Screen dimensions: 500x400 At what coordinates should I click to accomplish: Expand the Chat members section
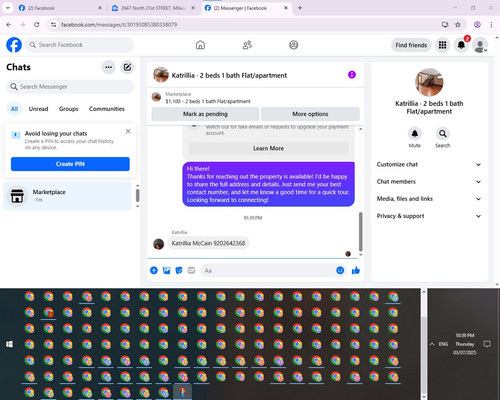tap(429, 182)
